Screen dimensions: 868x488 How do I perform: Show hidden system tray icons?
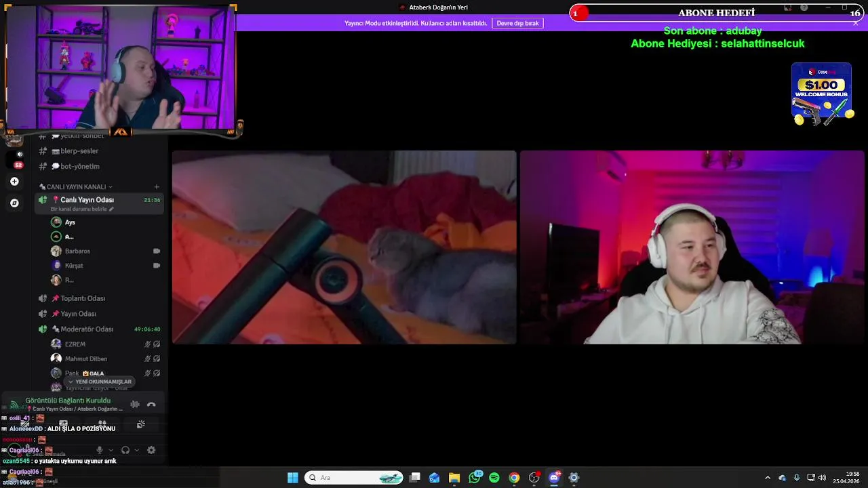tap(768, 478)
